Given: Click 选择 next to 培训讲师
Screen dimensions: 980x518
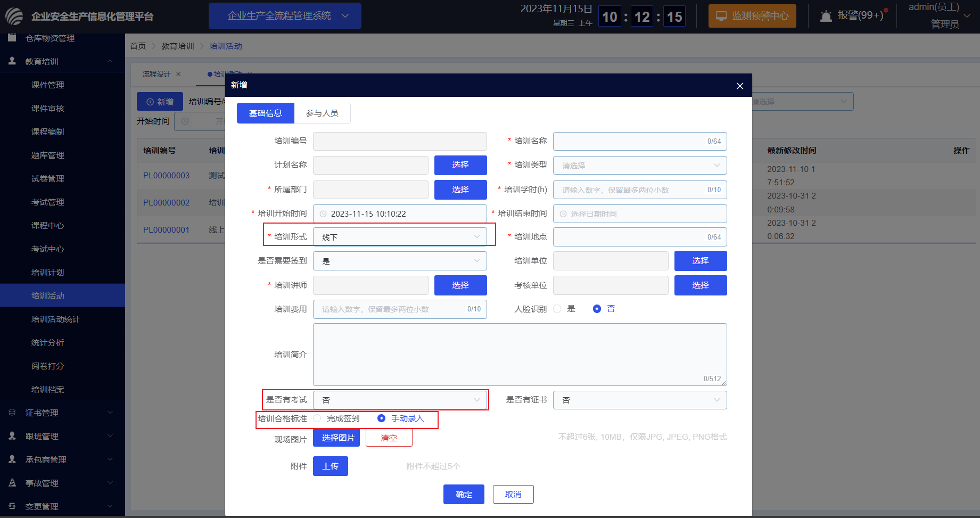Looking at the screenshot, I should pyautogui.click(x=460, y=285).
